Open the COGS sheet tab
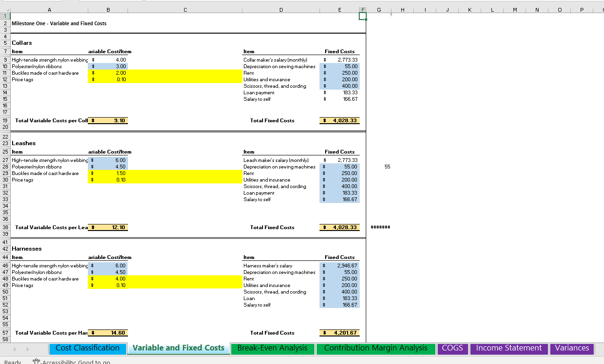This screenshot has height=364, width=604. pyautogui.click(x=452, y=348)
